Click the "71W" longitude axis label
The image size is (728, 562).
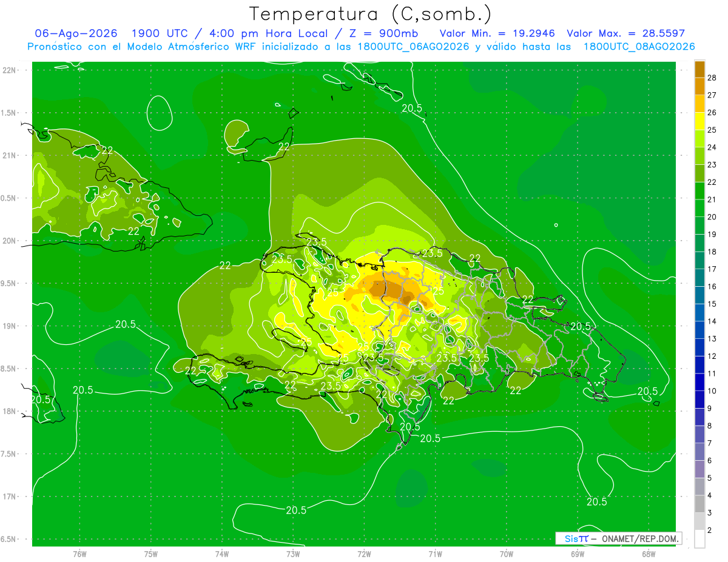[435, 554]
